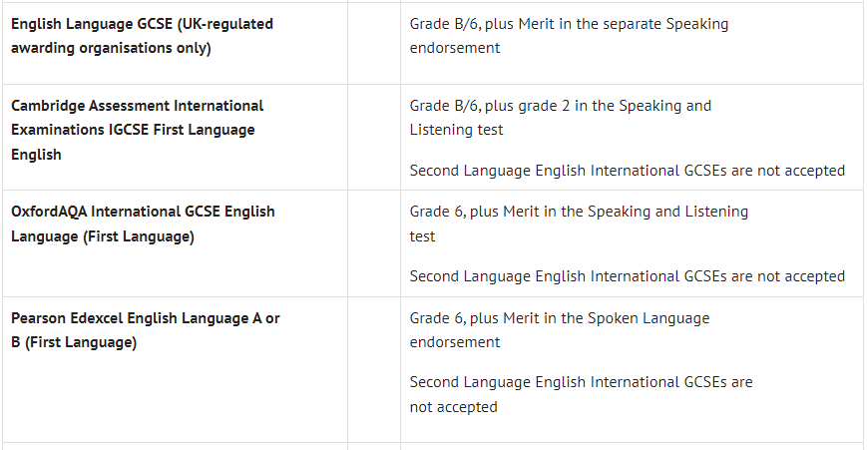Click the Second Language note in OxfordAQA row
Image resolution: width=868 pixels, height=450 pixels.
(x=627, y=275)
